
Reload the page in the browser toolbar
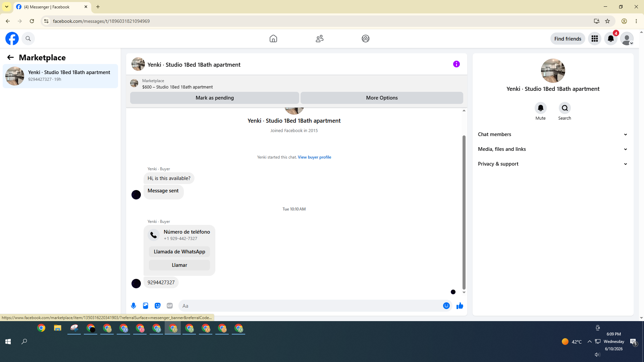(32, 21)
